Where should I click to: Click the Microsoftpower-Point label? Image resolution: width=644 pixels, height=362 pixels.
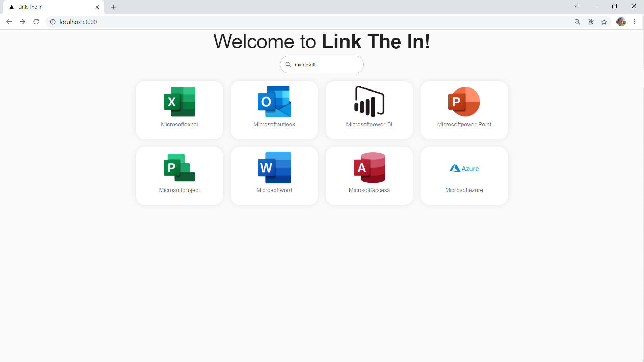pyautogui.click(x=464, y=124)
